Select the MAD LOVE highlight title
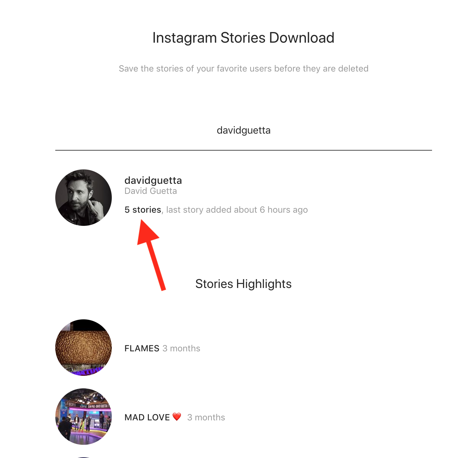Screen dimensions: 476x458 (147, 418)
